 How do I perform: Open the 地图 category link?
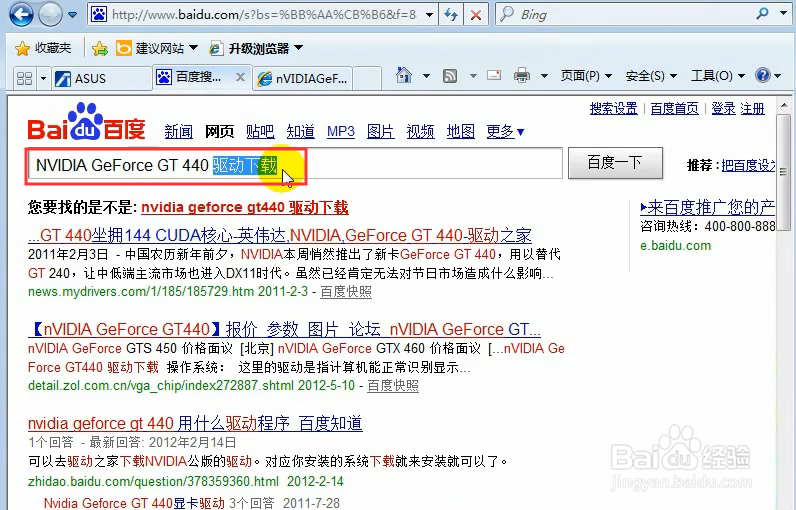[461, 131]
